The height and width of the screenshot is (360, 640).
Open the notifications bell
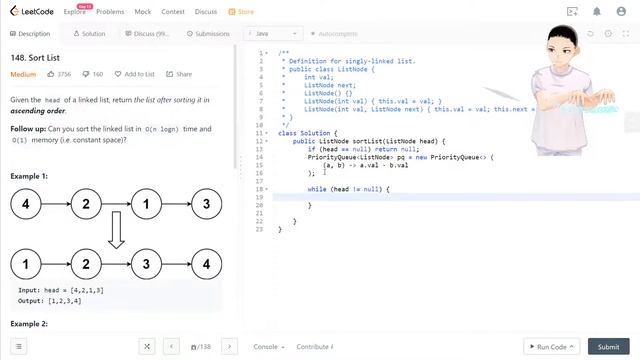[x=597, y=11]
